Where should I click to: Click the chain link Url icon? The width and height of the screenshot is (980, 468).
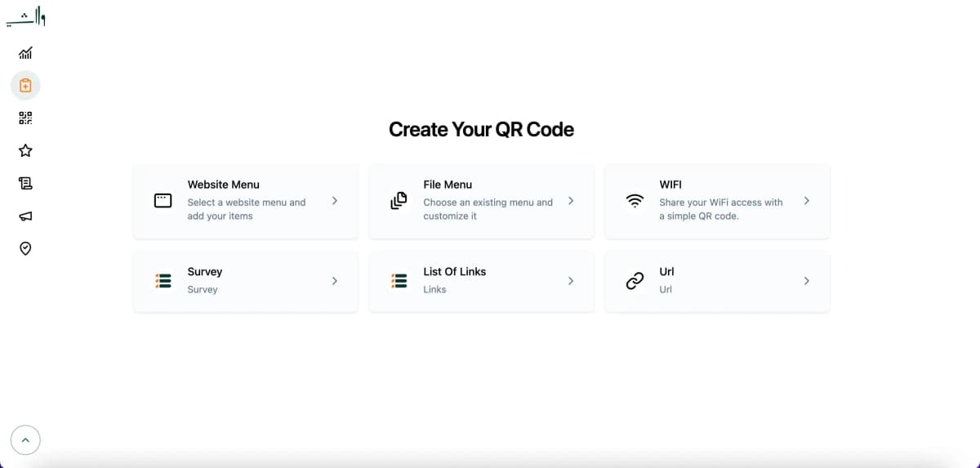pyautogui.click(x=635, y=281)
